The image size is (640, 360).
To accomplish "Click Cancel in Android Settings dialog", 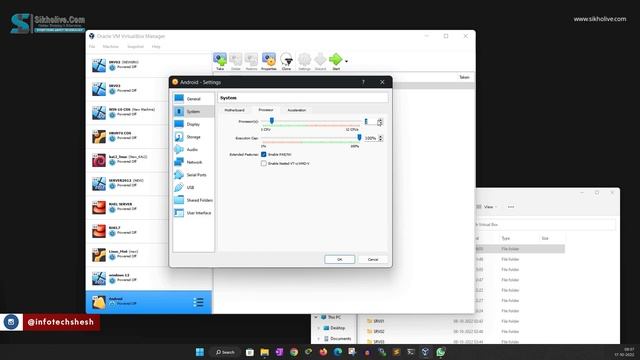I will click(373, 259).
